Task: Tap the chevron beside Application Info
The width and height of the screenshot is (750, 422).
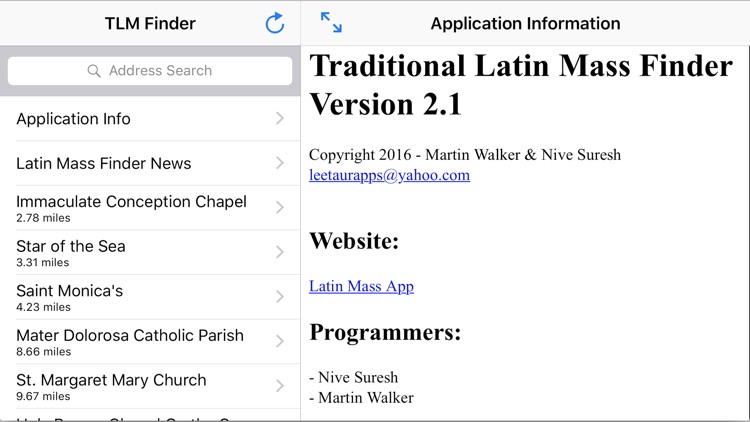Action: [280, 119]
